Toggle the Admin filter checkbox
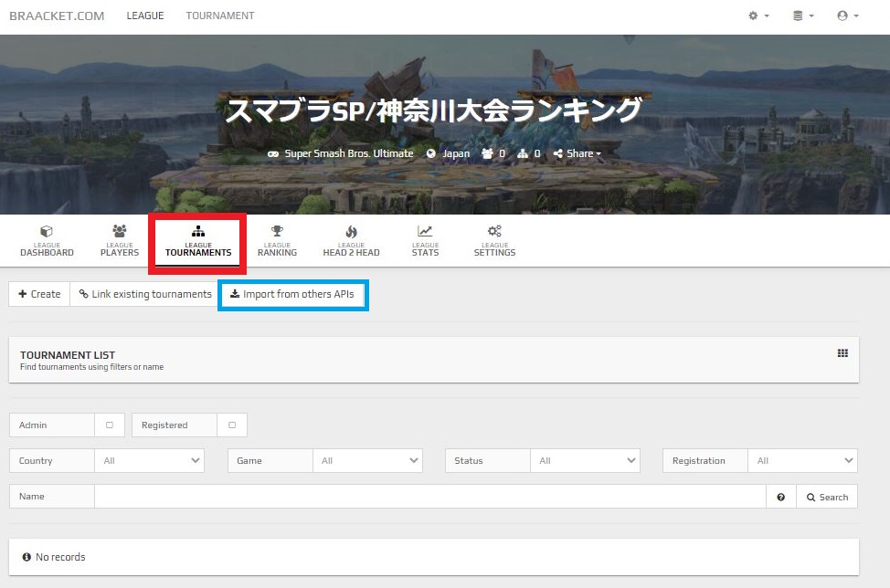890x588 pixels. click(110, 425)
